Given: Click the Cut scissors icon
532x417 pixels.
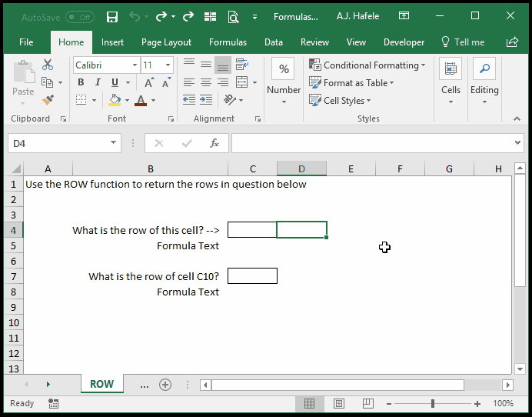Looking at the screenshot, I should pyautogui.click(x=48, y=65).
